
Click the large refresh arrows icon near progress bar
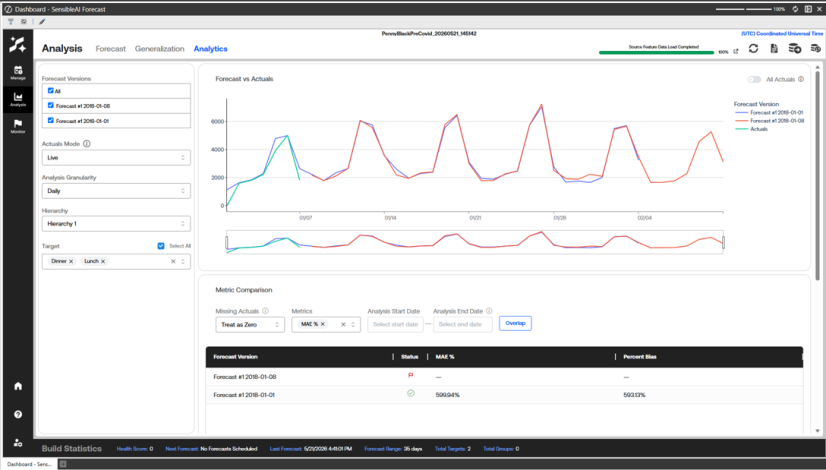click(x=753, y=48)
